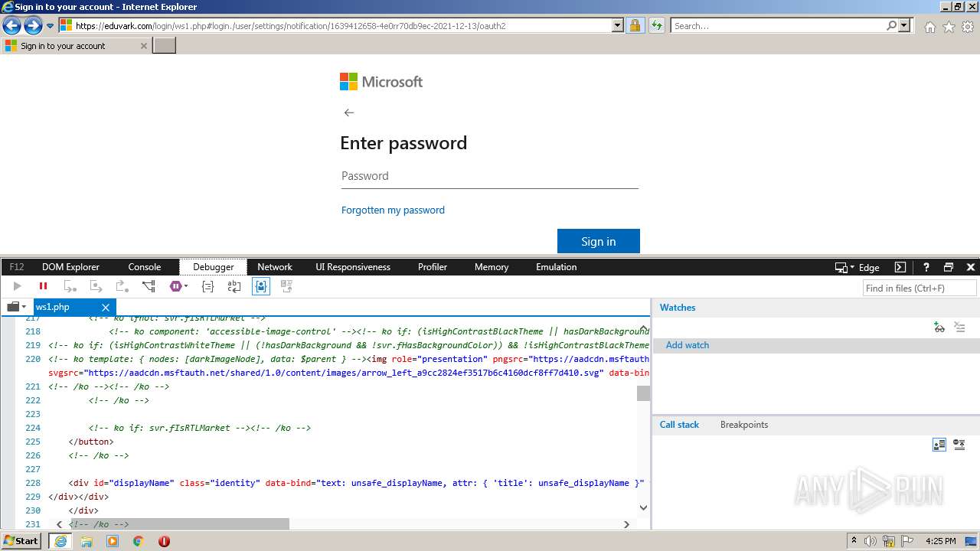Open the file picker folder dropdown
This screenshot has width=980, height=551.
tap(16, 307)
